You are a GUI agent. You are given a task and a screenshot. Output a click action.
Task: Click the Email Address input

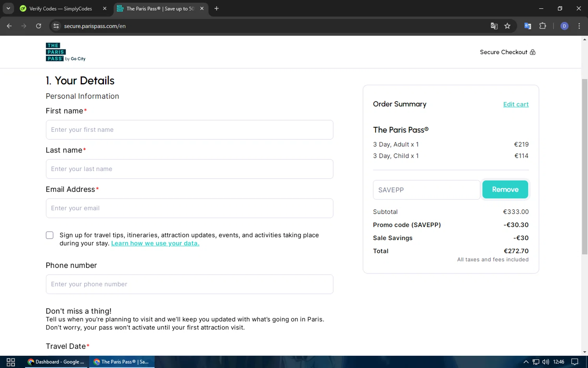click(x=189, y=208)
